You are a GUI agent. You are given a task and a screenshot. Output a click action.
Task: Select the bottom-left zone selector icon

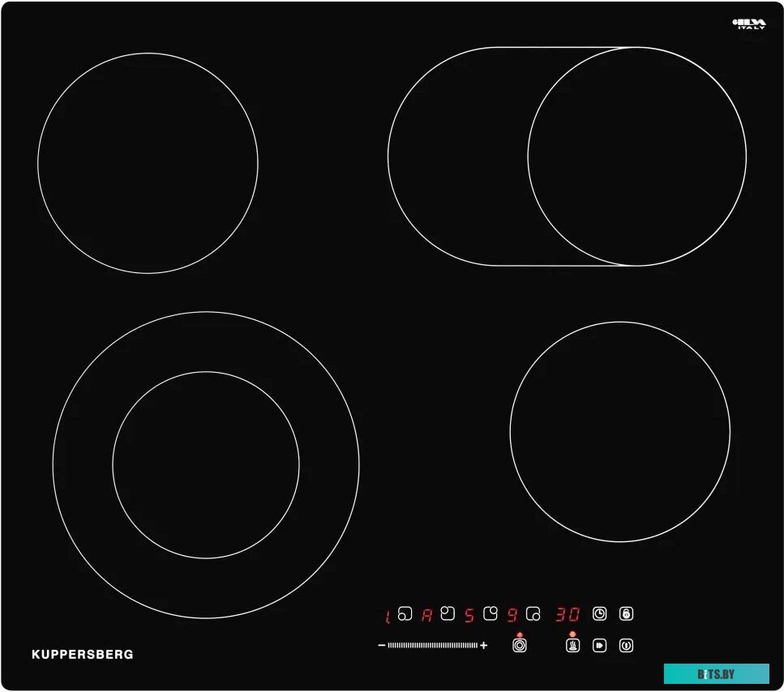tap(405, 614)
